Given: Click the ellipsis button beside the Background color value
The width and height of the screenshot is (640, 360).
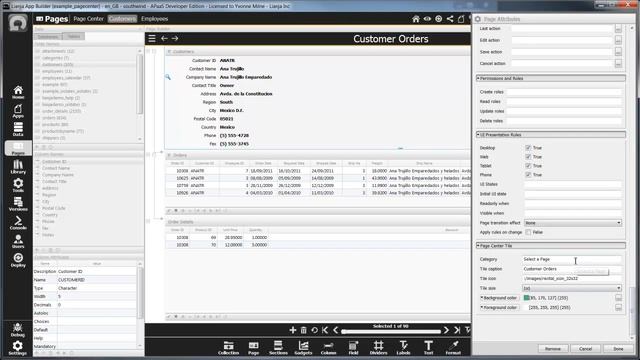Looking at the screenshot, I should [x=618, y=298].
